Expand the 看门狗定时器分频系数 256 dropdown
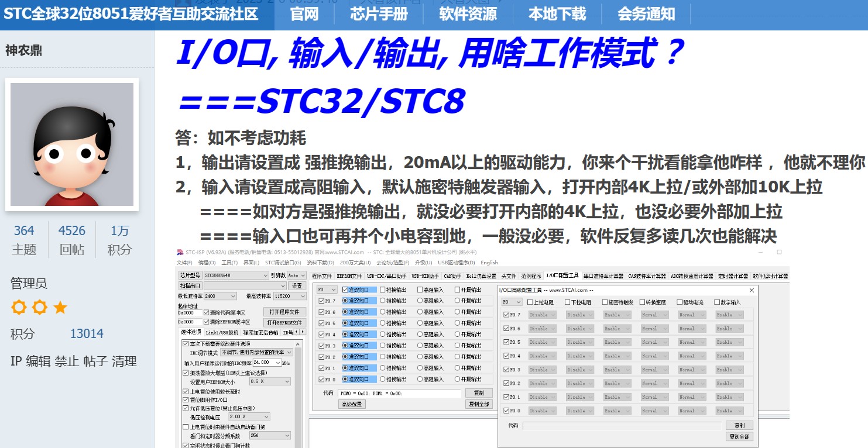Image resolution: width=868 pixels, height=448 pixels. pos(270,435)
